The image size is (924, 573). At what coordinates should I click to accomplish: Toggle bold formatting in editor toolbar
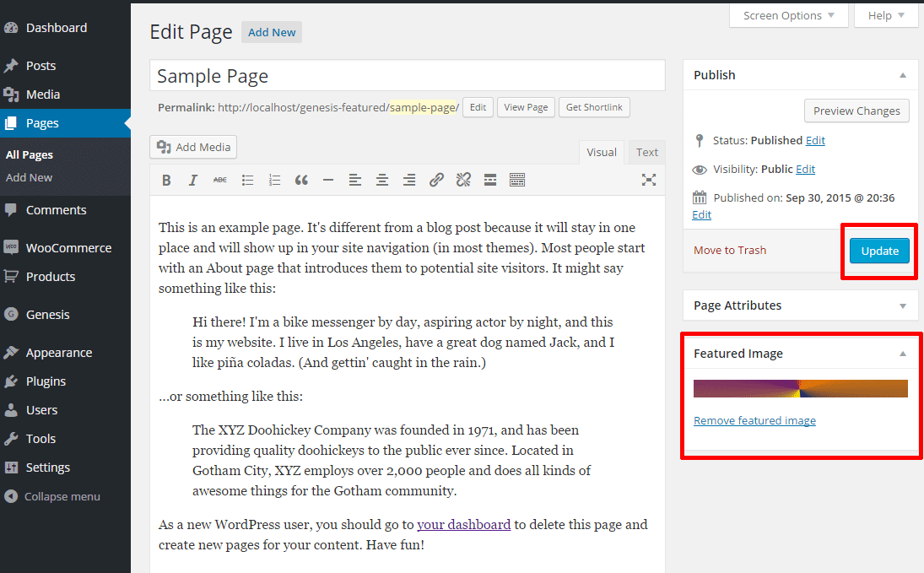pyautogui.click(x=166, y=181)
